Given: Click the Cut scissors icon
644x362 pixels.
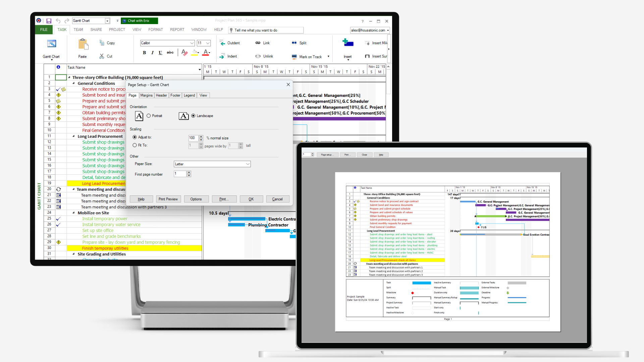Looking at the screenshot, I should click(x=102, y=56).
